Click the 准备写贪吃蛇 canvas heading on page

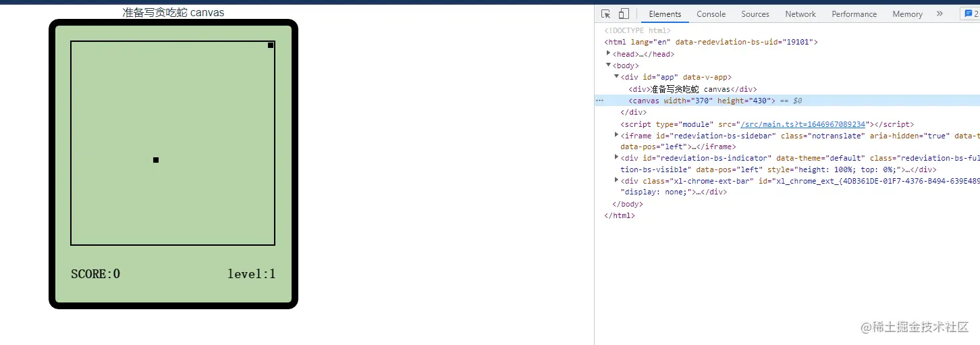173,12
